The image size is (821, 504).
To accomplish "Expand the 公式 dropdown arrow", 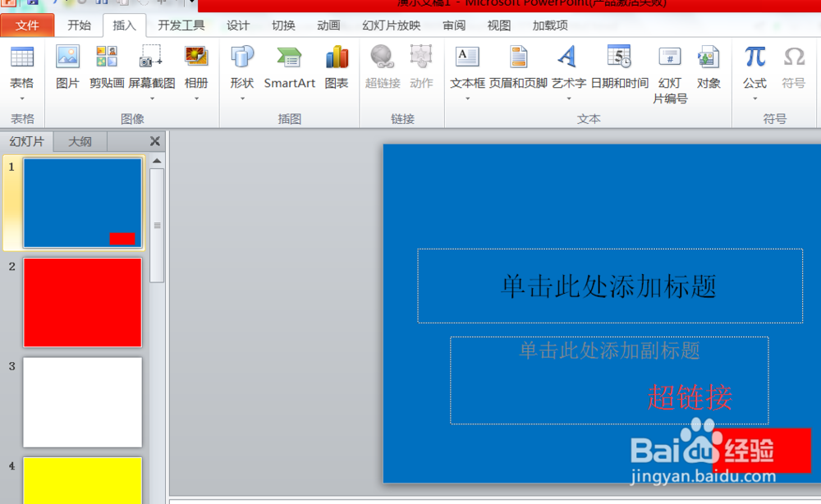I will pos(755,99).
